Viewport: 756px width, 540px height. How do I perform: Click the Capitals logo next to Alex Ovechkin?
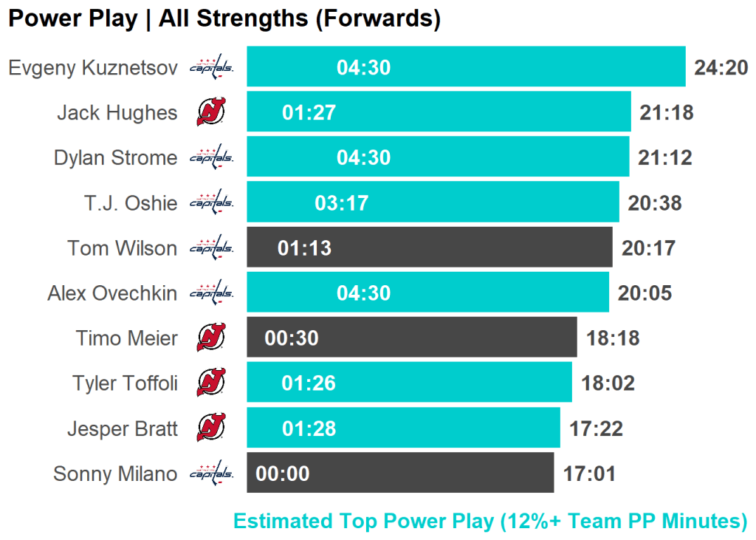tap(212, 293)
